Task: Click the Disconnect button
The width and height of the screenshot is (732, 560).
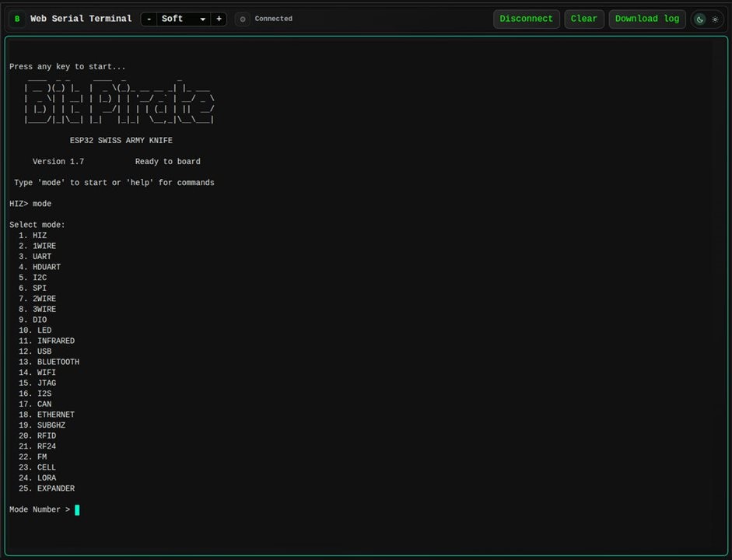Action: (x=526, y=19)
